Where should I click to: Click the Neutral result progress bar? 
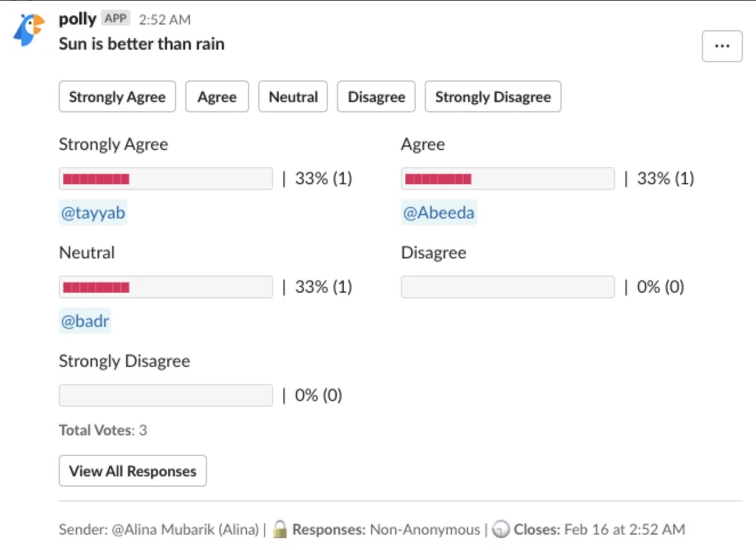point(165,287)
